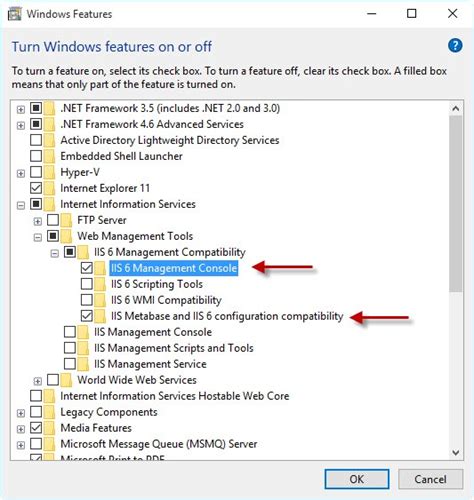474x500 pixels.
Task: Click folder icon beside World Wide Web Services
Action: tap(66, 380)
